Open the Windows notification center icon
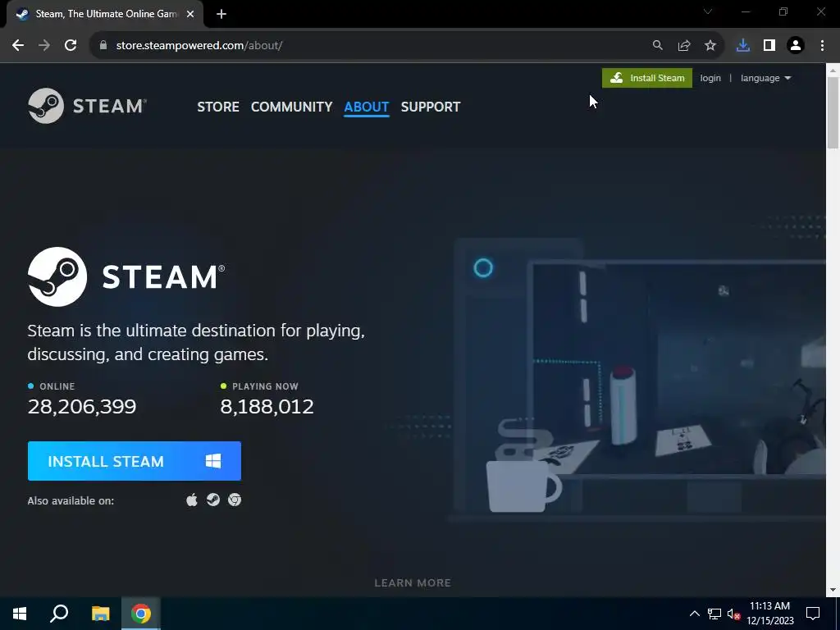840x630 pixels. click(813, 614)
